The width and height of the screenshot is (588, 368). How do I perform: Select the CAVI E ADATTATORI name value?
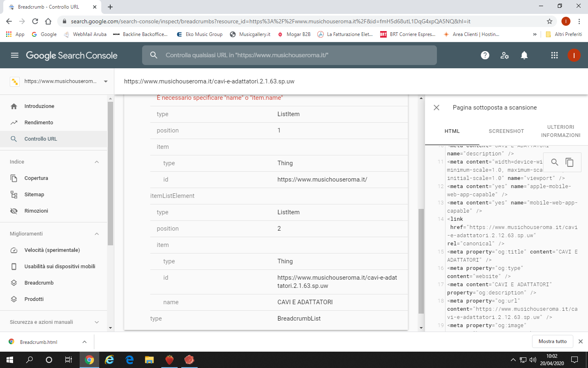pos(305,302)
